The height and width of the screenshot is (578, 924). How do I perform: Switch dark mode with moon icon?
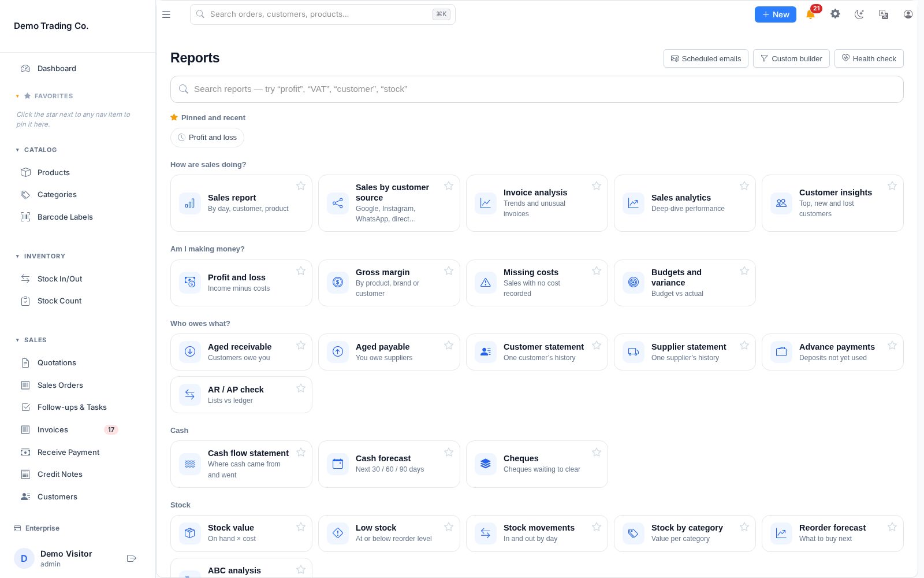pyautogui.click(x=859, y=14)
